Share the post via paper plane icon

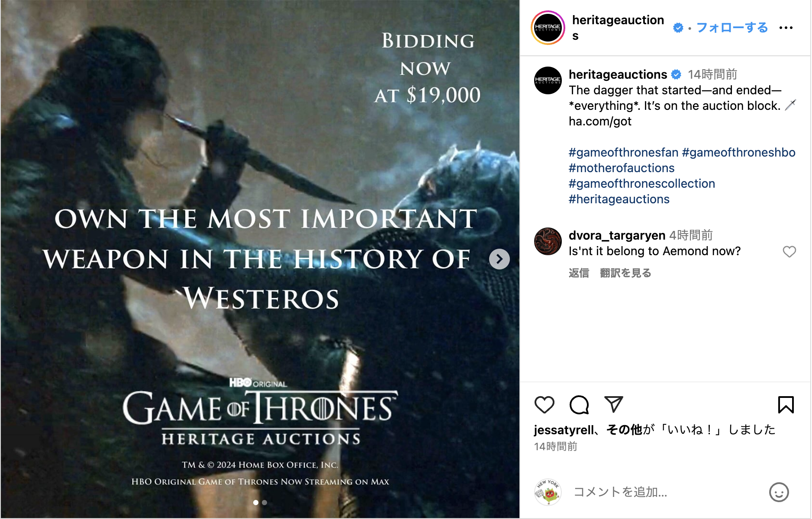[x=613, y=405]
